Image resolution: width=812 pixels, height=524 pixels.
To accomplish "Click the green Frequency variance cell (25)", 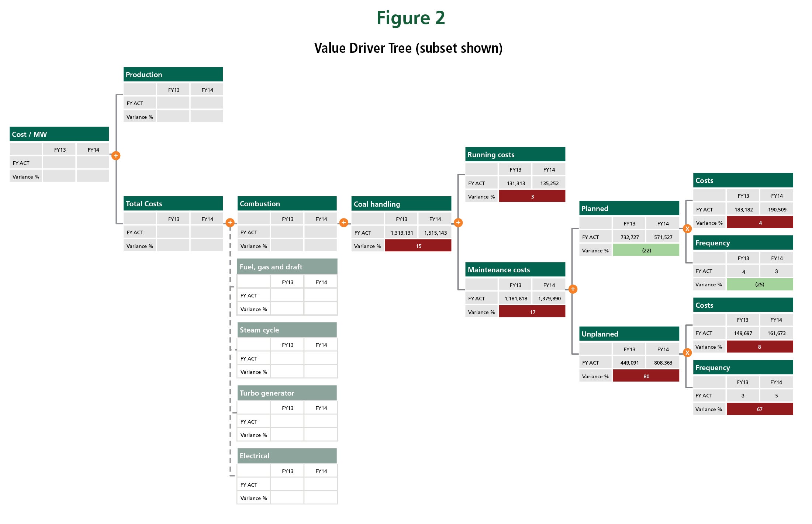I will [760, 284].
